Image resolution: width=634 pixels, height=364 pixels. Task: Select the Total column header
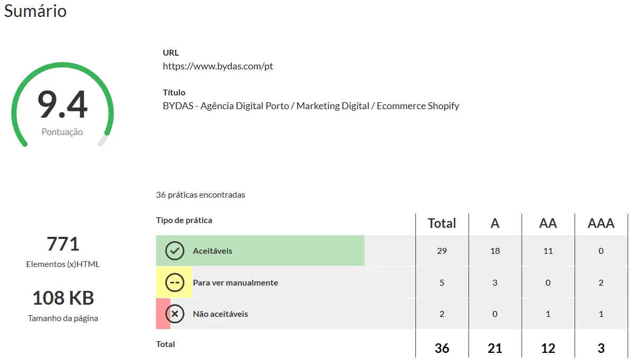tap(442, 223)
